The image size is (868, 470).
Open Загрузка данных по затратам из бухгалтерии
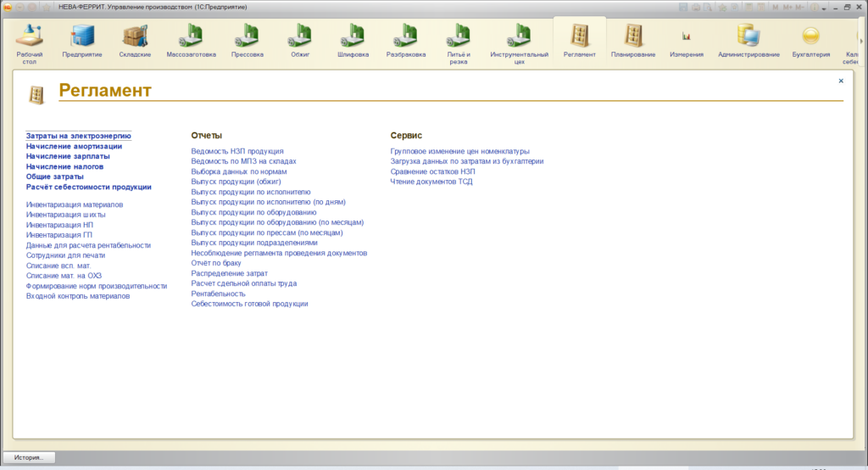(x=467, y=161)
